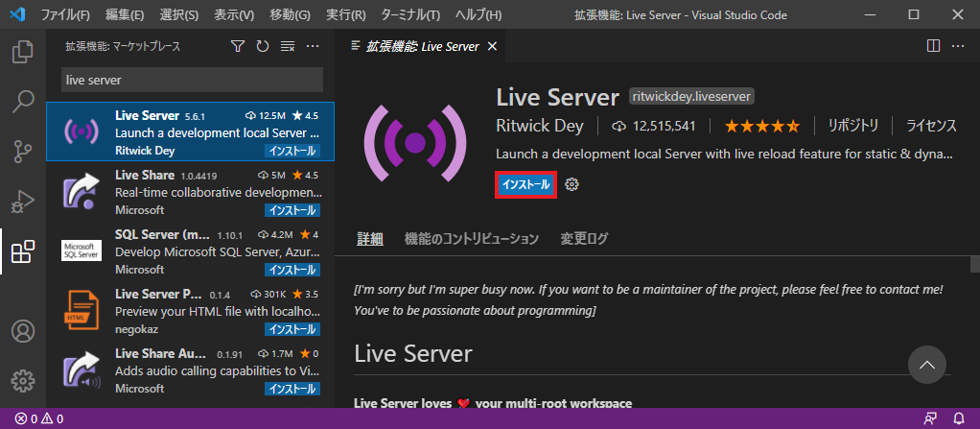Screen dimensions: 980x429
Task: Click the extensions search input field
Action: [x=192, y=80]
